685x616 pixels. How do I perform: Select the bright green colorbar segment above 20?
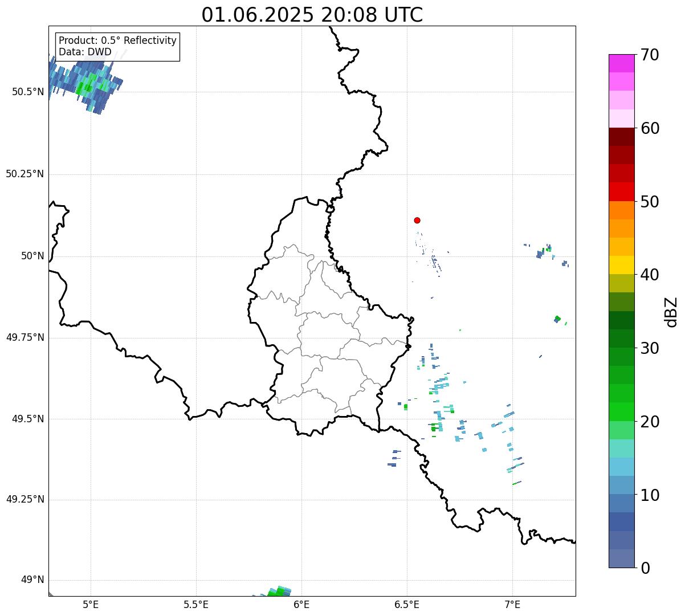(621, 411)
